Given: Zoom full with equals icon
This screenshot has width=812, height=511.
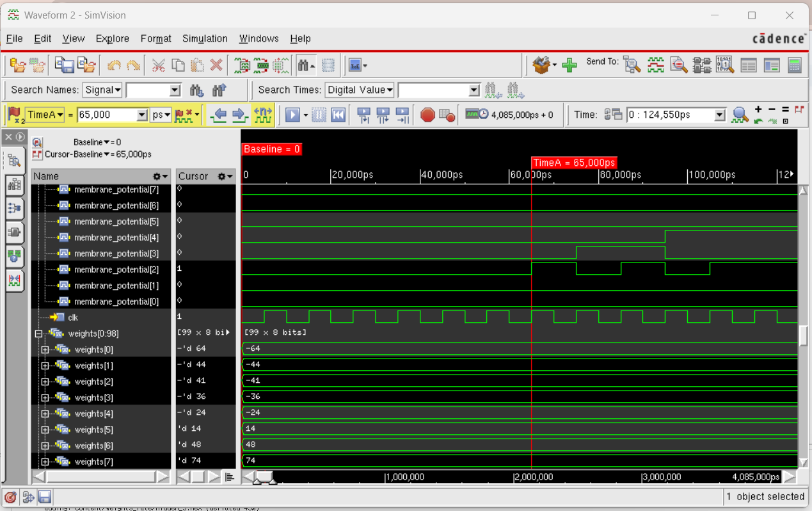Looking at the screenshot, I should click(785, 109).
